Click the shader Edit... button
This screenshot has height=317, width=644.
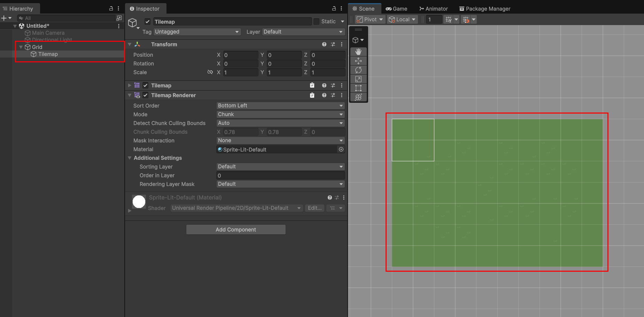click(x=315, y=208)
